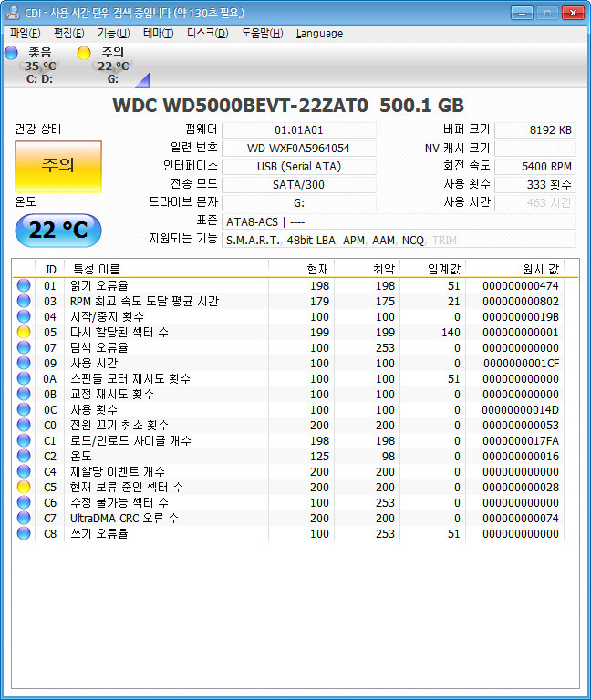Click the blue status orb of row 0B

24,394
